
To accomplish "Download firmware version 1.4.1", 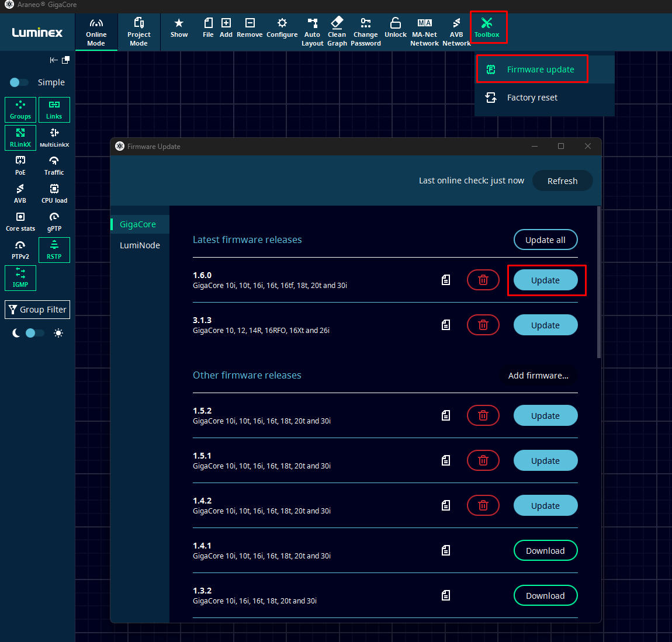I will pos(545,550).
